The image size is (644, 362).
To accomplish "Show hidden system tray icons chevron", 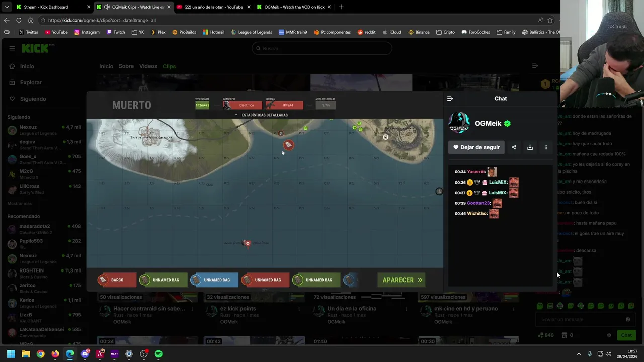I will point(579,354).
